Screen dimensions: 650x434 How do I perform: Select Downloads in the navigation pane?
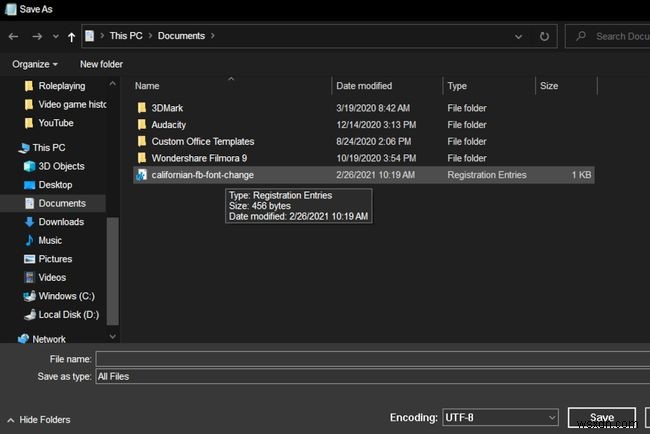[x=54, y=222]
